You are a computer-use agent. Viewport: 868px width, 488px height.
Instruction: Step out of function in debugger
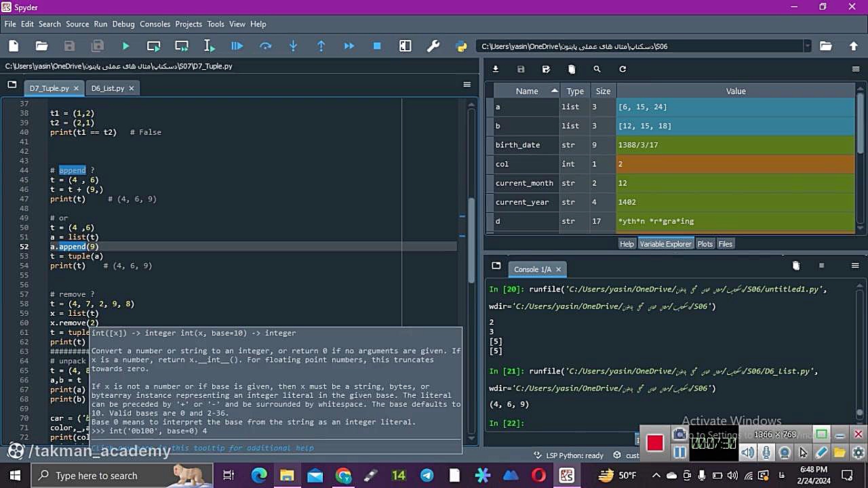[321, 46]
